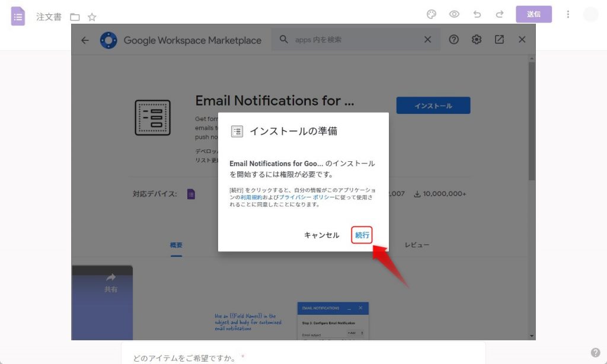607x364 pixels.
Task: Move form using the folder icon
Action: pyautogui.click(x=75, y=17)
